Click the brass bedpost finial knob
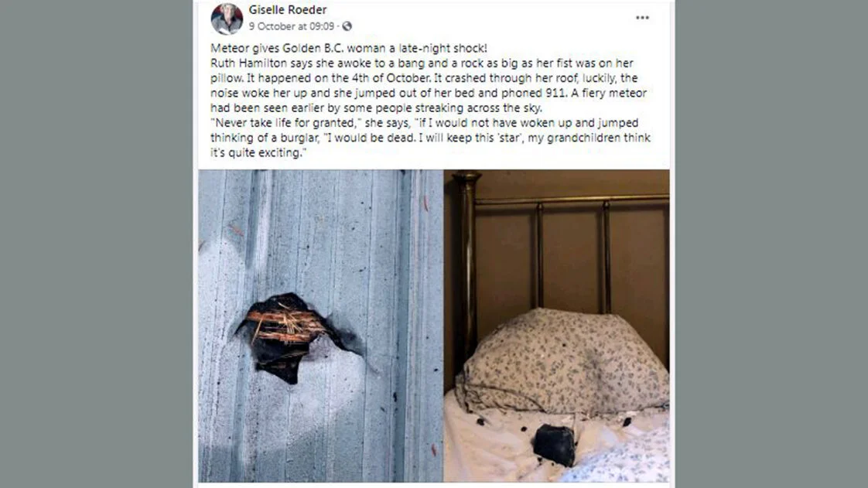Screen dimensions: 868x488 click(x=466, y=178)
